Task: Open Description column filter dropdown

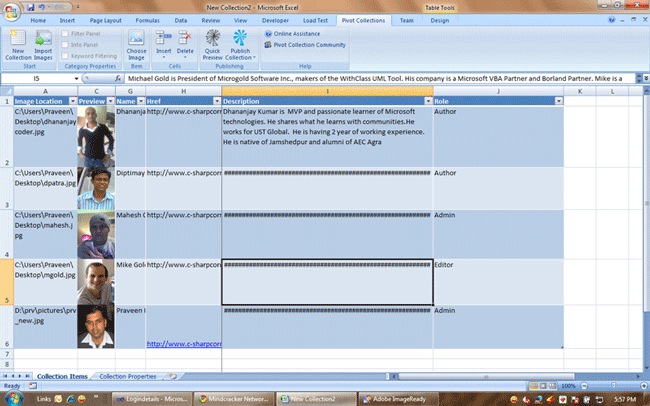Action: (x=428, y=101)
